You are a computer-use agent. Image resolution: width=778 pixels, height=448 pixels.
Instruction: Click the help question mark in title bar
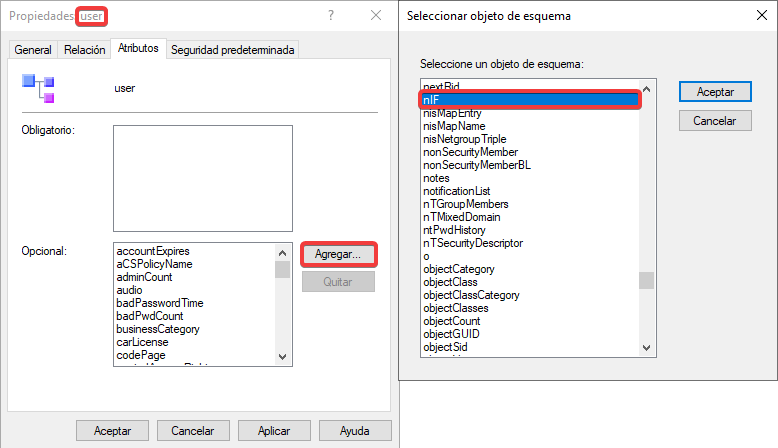pyautogui.click(x=330, y=16)
